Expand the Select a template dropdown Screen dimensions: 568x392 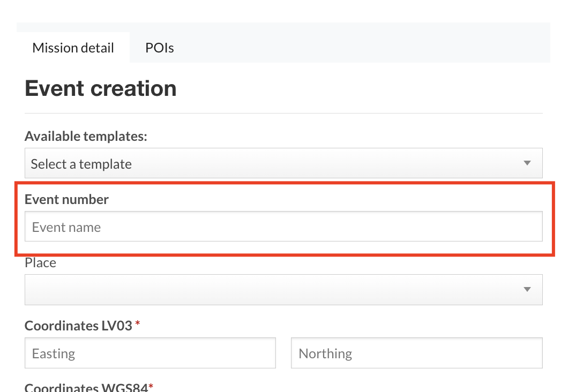point(283,163)
